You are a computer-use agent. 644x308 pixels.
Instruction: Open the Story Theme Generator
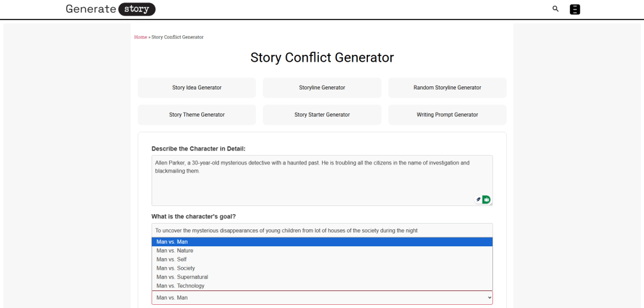click(197, 115)
